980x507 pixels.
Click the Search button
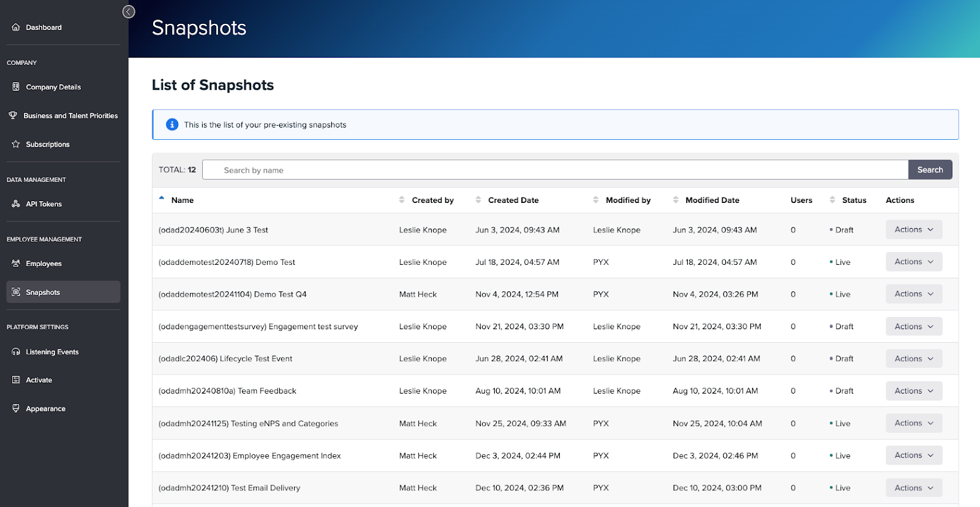point(930,170)
